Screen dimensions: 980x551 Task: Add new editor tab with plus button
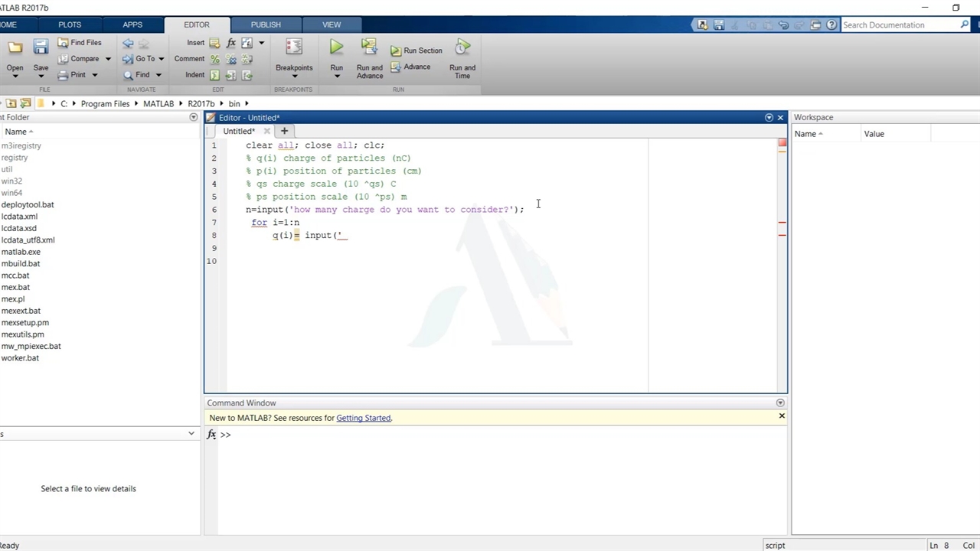tap(284, 131)
